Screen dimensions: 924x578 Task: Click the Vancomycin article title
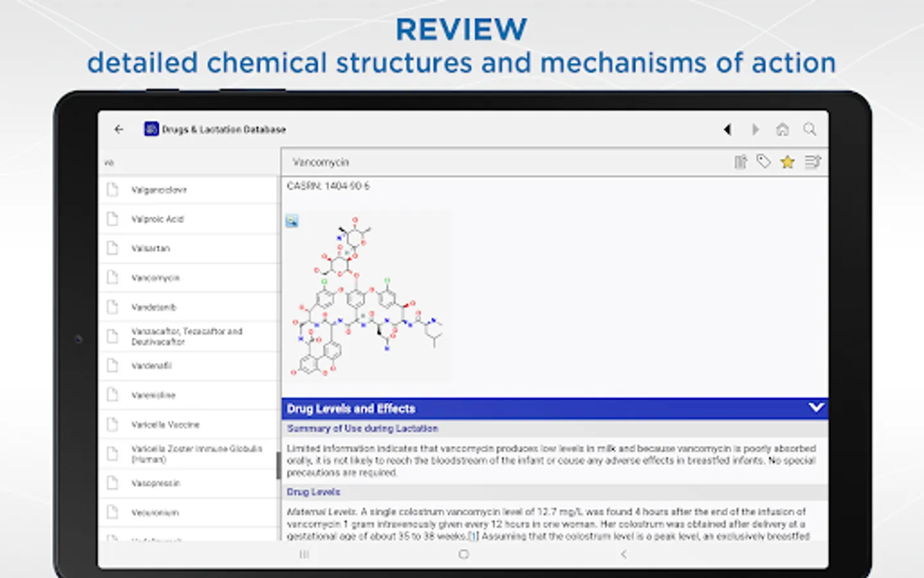(321, 162)
